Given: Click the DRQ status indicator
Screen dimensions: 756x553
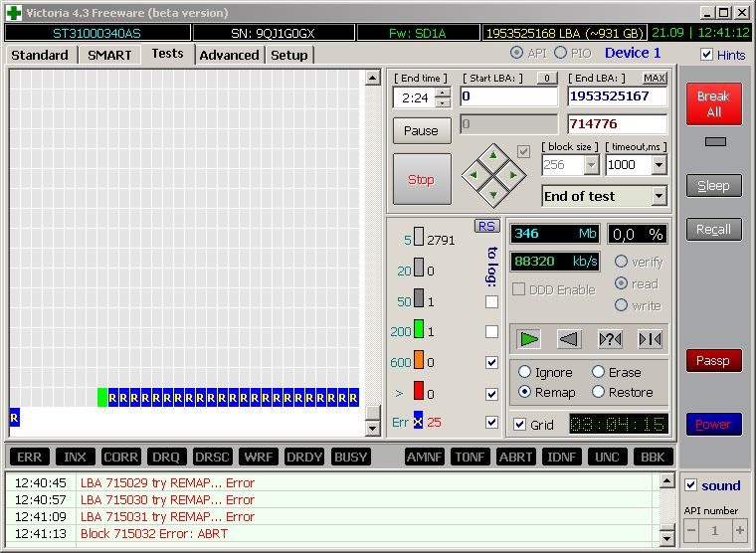Looking at the screenshot, I should pos(166,458).
